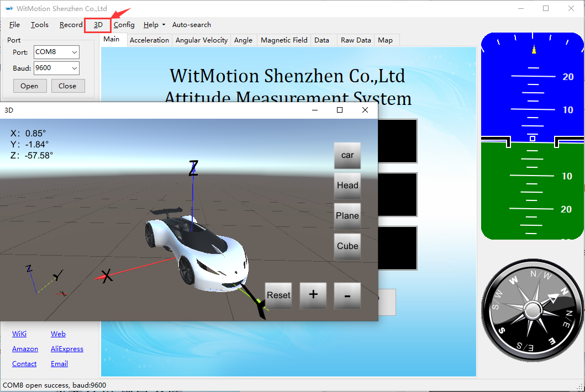This screenshot has height=392, width=585.
Task: Select the car 3D model
Action: 347,155
